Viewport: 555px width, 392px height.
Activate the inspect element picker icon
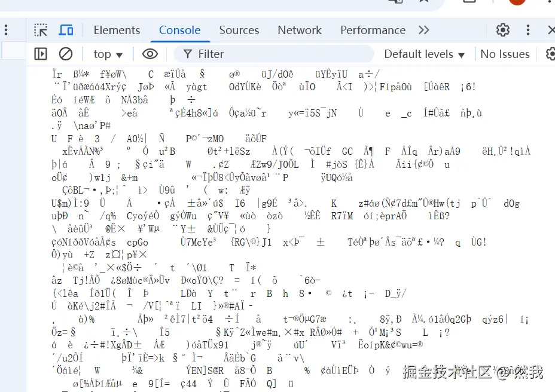point(41,30)
